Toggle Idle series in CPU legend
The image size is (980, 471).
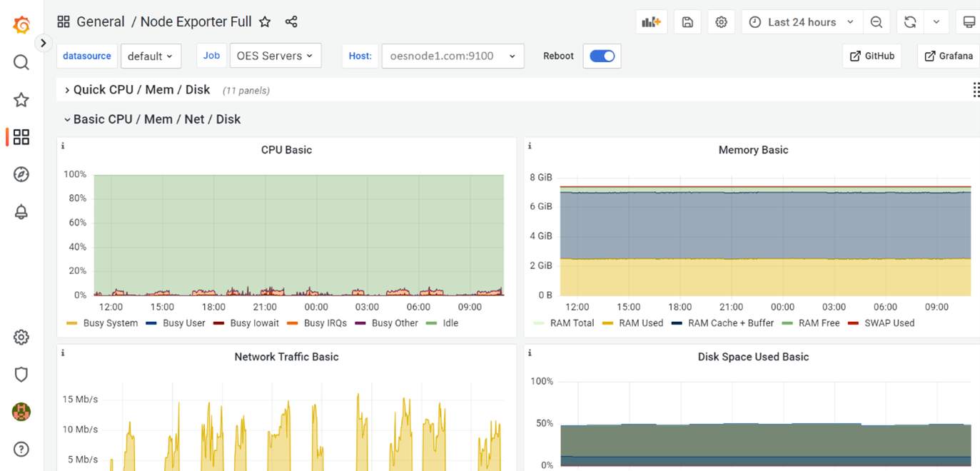click(x=450, y=323)
